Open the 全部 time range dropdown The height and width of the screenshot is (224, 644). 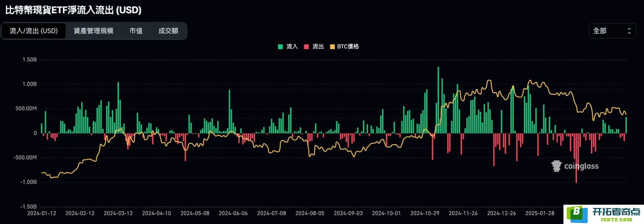pyautogui.click(x=612, y=31)
